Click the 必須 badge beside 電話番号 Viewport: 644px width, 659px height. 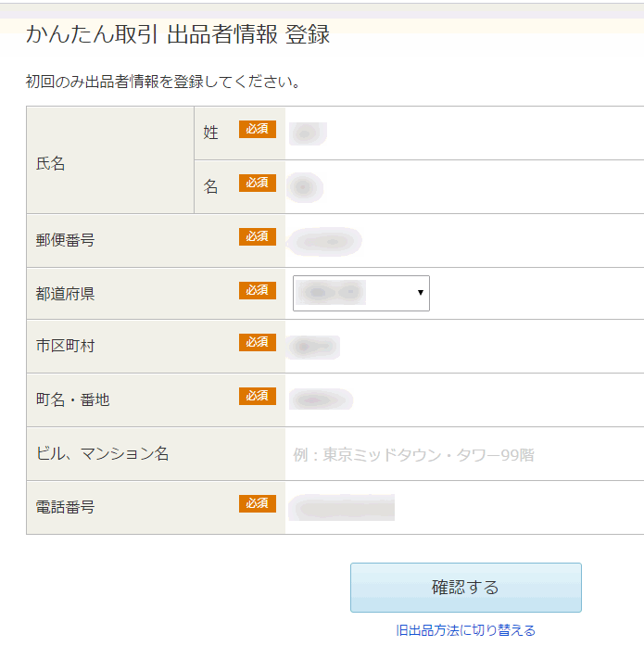point(257,504)
